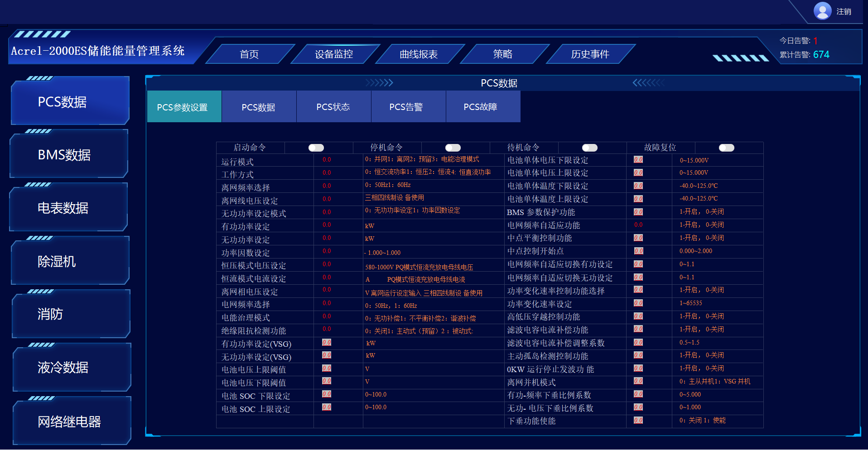Switch to the PCS状态 tab
This screenshot has height=450, width=868.
click(x=333, y=107)
